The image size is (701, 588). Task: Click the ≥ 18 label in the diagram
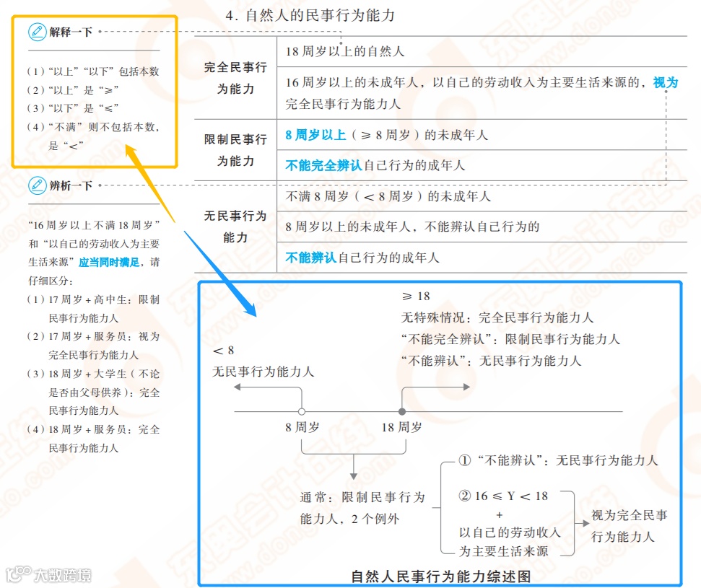pyautogui.click(x=416, y=297)
